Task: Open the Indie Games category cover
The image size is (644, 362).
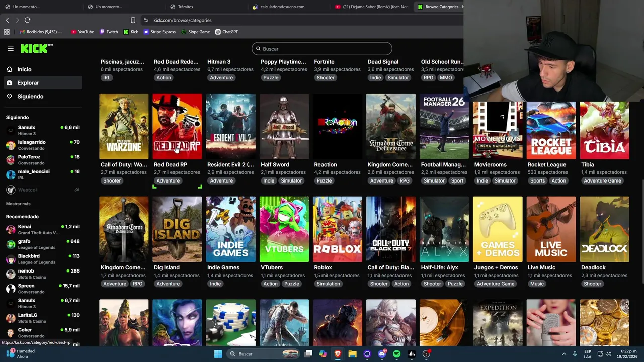Action: pos(230,229)
